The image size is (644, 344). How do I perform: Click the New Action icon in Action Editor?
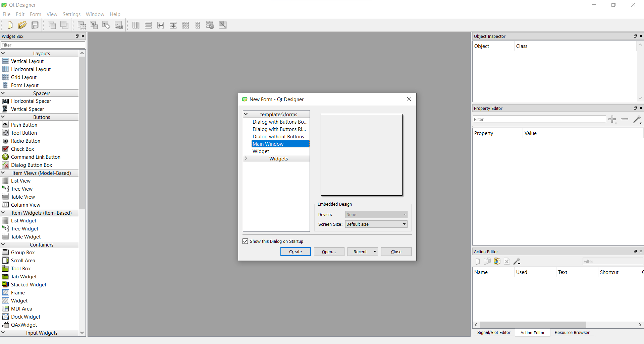[477, 261]
